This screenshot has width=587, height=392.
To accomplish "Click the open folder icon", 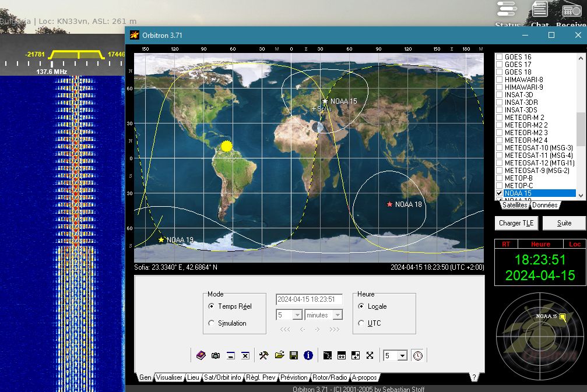I will (x=279, y=355).
